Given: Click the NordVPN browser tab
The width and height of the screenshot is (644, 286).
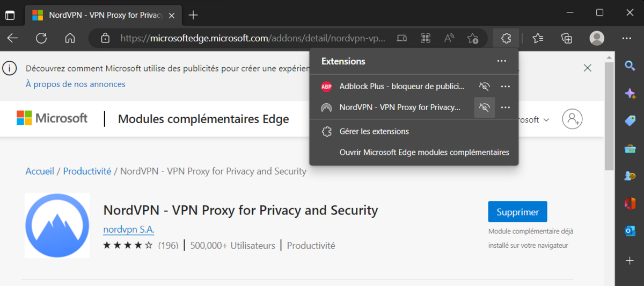Looking at the screenshot, I should coord(103,15).
